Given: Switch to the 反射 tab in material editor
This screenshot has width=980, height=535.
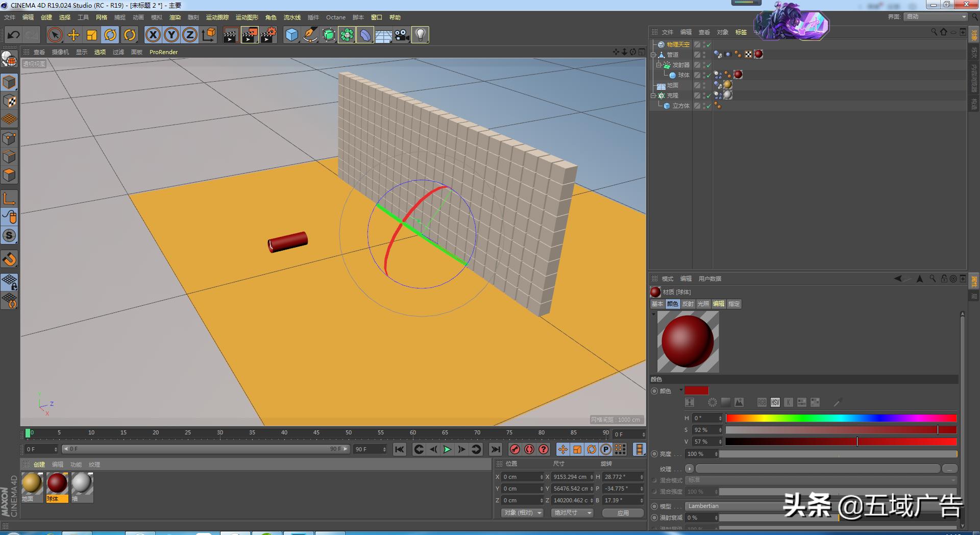Looking at the screenshot, I should tap(688, 304).
